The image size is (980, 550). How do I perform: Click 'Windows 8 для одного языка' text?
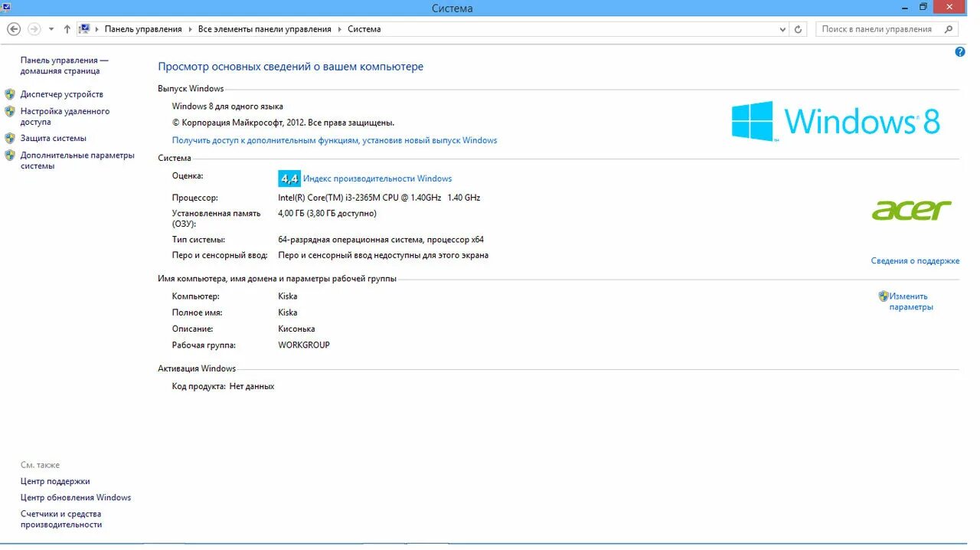(x=227, y=106)
